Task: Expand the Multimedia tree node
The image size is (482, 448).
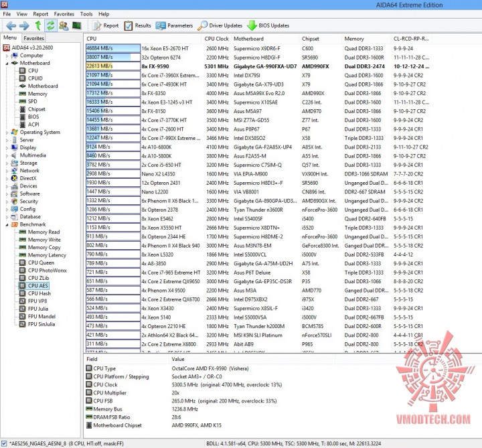Action: tap(7, 155)
